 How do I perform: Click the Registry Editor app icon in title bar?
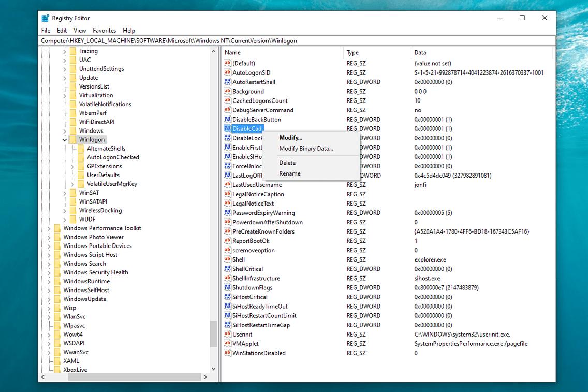46,18
